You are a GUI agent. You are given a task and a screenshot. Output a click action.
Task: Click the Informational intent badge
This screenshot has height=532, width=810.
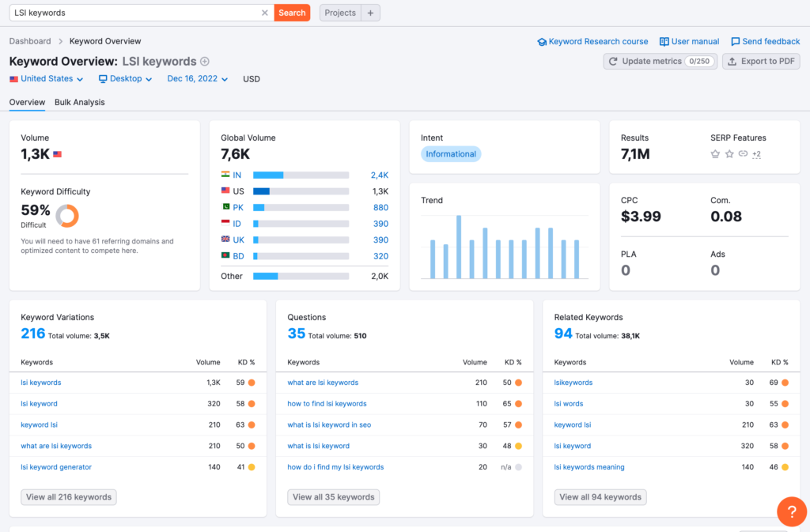pos(451,154)
